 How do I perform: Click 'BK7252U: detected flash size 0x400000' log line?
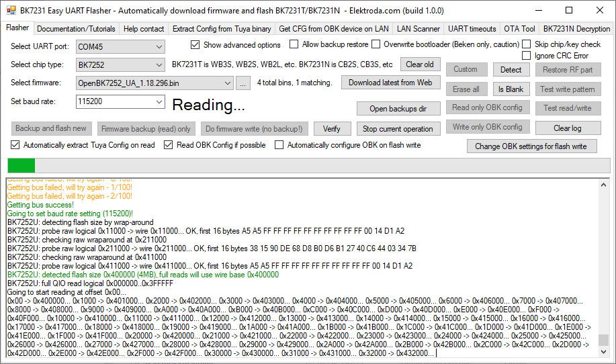click(x=143, y=275)
